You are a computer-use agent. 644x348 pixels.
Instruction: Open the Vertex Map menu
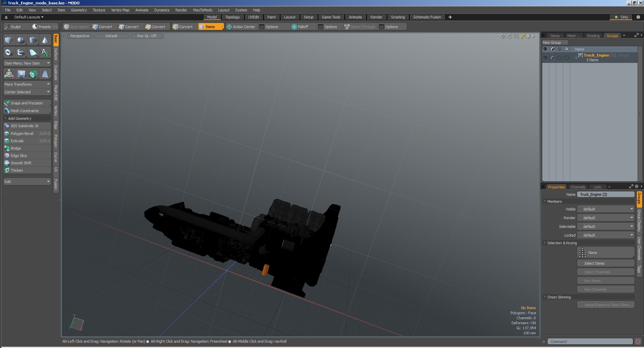click(120, 10)
